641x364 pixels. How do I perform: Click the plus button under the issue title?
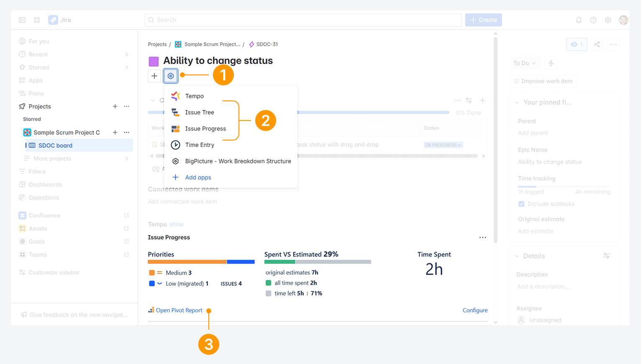tap(154, 76)
